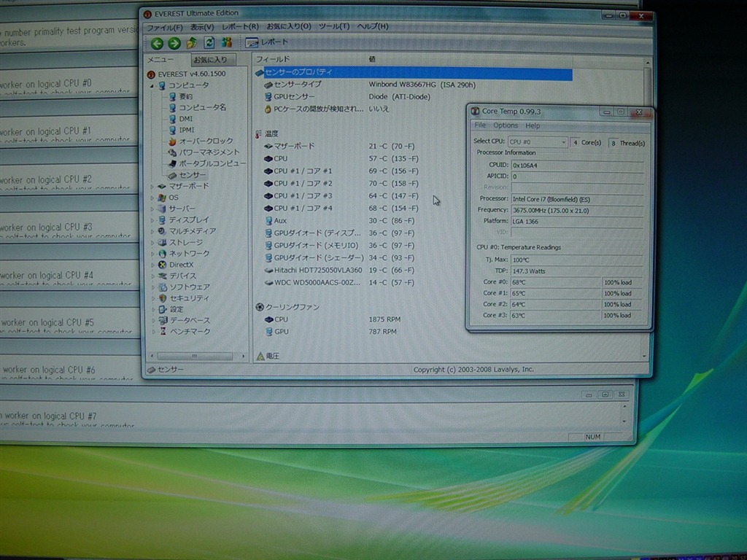
Task: Open Core Temp Help menu
Action: 533,125
